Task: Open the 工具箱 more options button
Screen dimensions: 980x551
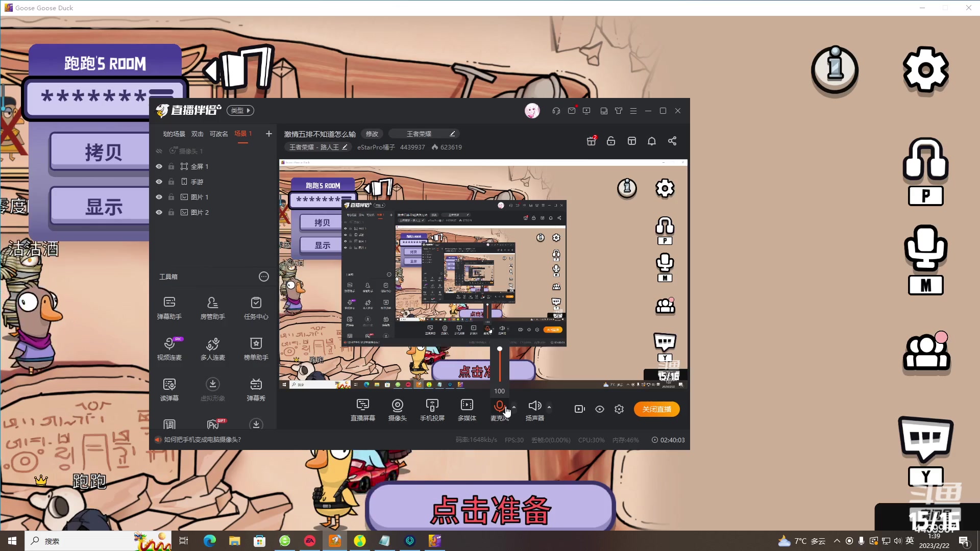Action: (263, 277)
